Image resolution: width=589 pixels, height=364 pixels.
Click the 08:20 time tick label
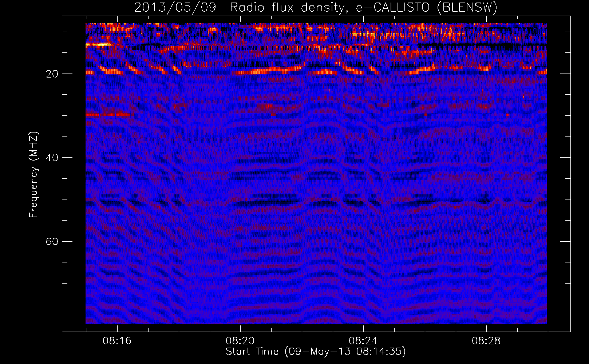(240, 341)
